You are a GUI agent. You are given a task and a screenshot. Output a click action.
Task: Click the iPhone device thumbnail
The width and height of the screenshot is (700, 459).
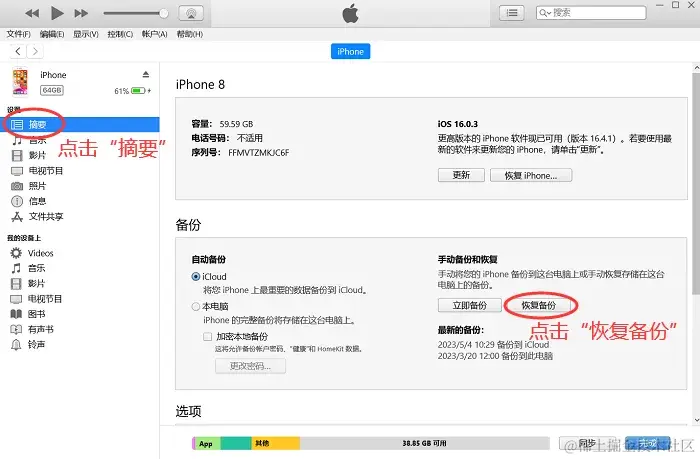20,81
